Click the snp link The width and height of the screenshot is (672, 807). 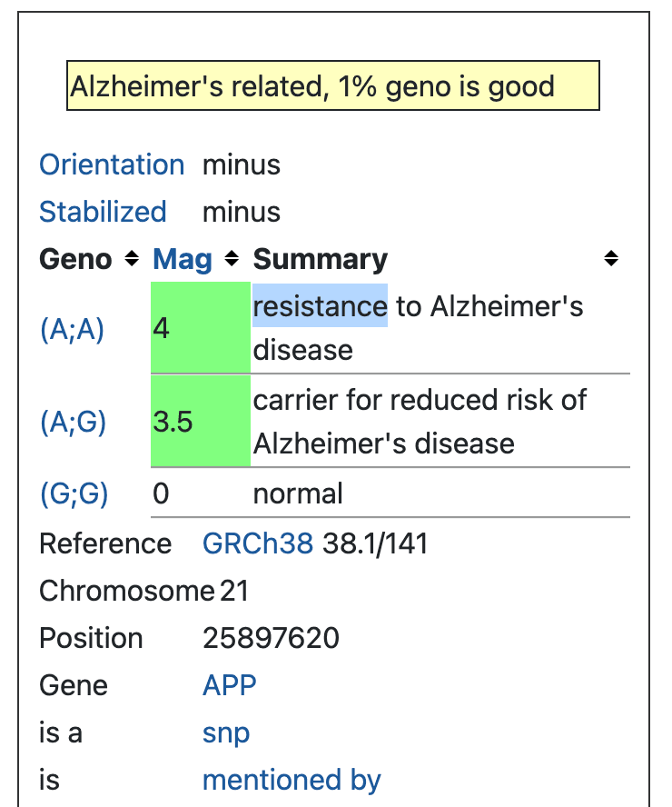(226, 732)
